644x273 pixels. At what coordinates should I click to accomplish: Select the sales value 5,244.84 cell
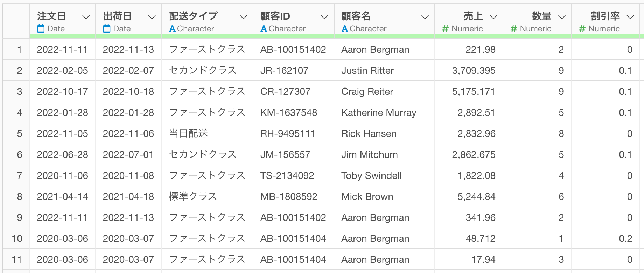click(x=469, y=196)
